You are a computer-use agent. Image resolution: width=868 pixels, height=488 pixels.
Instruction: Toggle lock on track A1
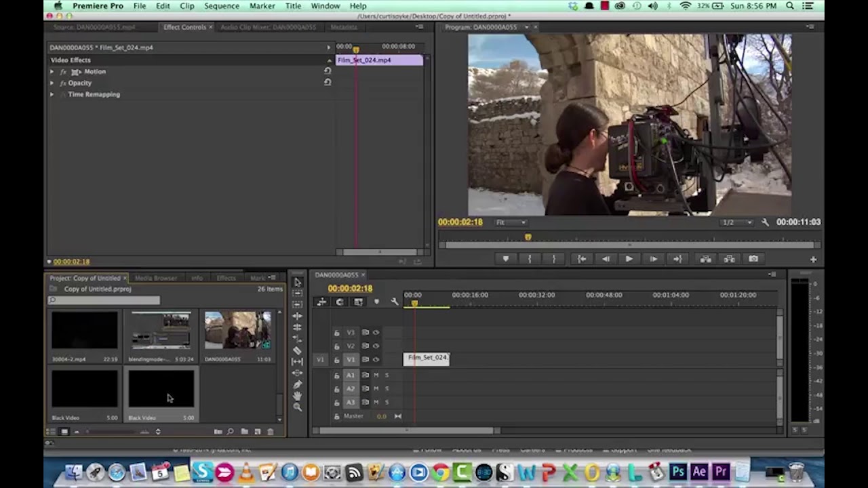[336, 375]
